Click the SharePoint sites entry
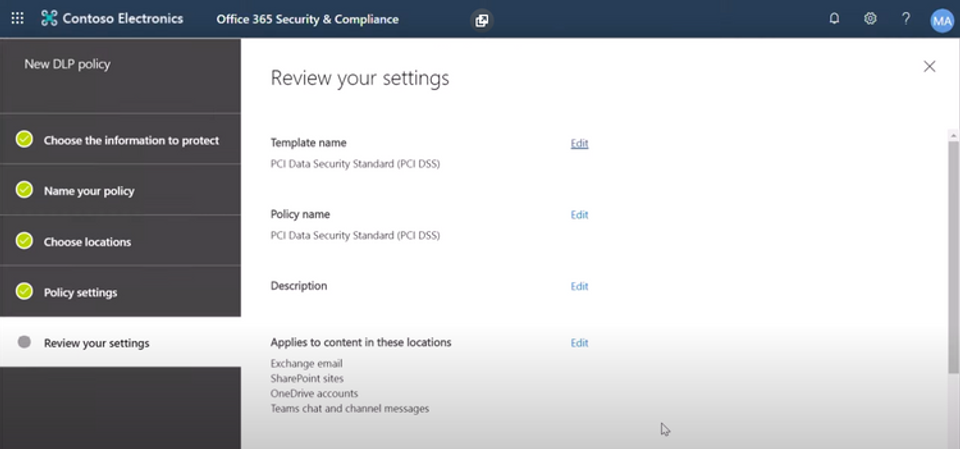Image resolution: width=960 pixels, height=449 pixels. tap(307, 379)
